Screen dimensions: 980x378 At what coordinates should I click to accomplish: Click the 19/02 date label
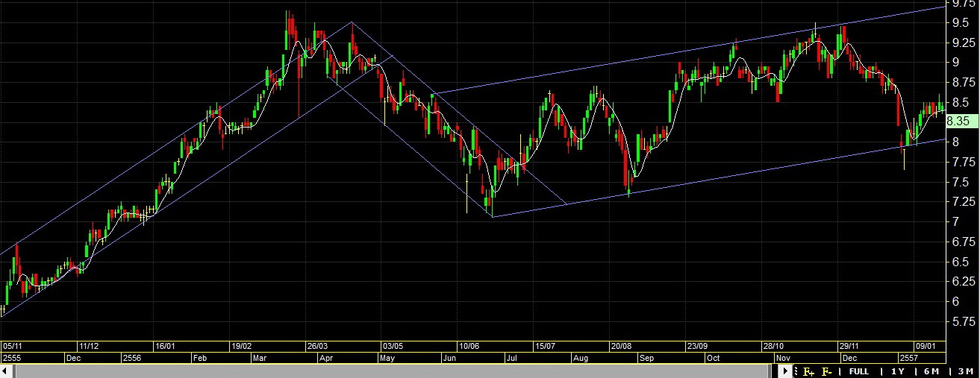coord(241,347)
